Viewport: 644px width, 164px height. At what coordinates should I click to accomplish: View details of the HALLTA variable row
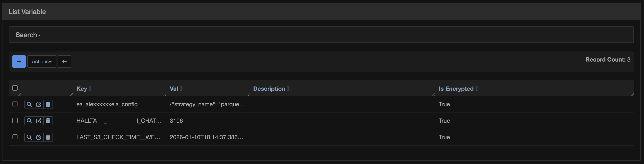(29, 121)
